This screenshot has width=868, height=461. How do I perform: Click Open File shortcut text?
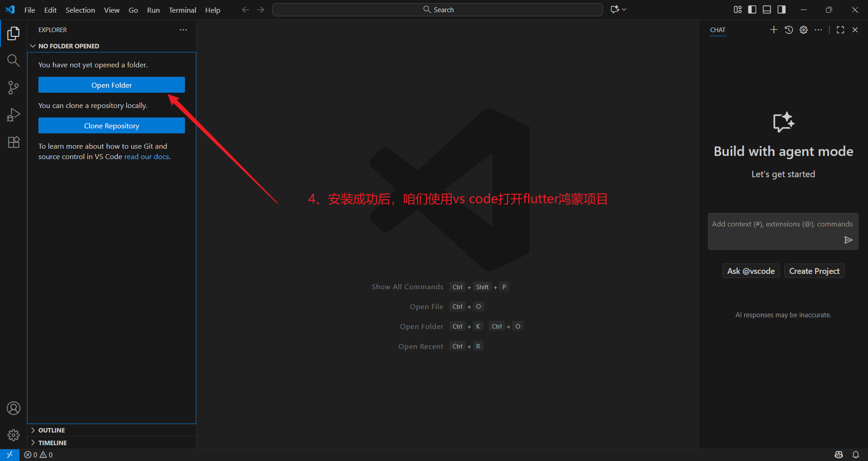pyautogui.click(x=426, y=307)
